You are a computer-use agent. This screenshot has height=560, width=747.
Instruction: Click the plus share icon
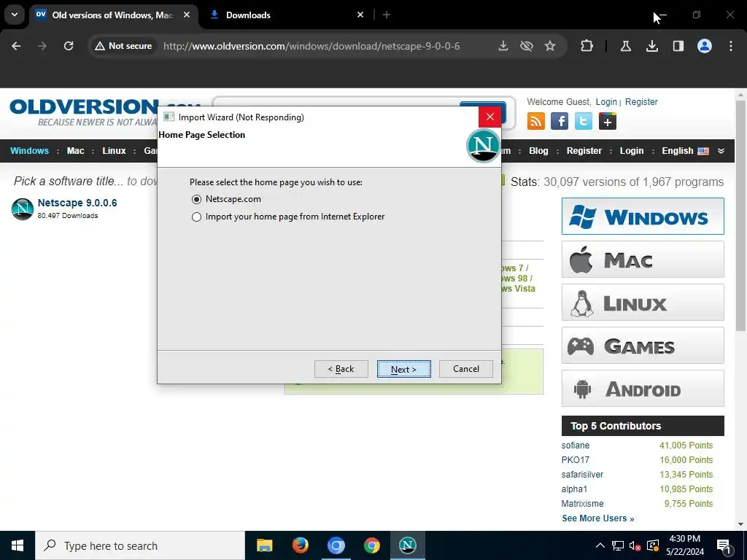[x=608, y=121]
